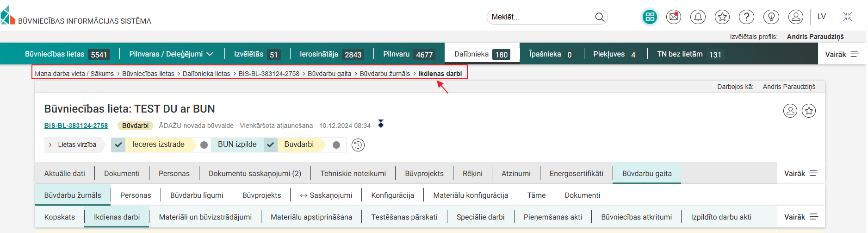
Task: Expand Vairāk next to Izpildīto darbu akti
Action: (801, 217)
